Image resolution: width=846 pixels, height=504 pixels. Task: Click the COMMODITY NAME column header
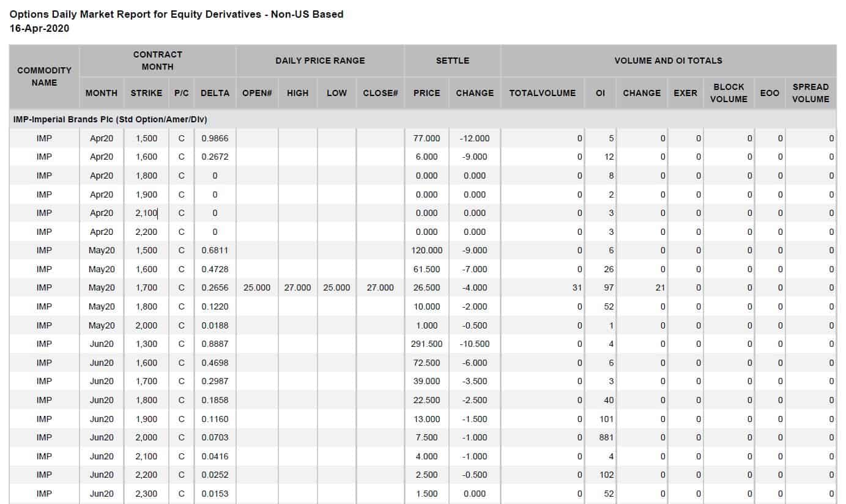click(43, 76)
